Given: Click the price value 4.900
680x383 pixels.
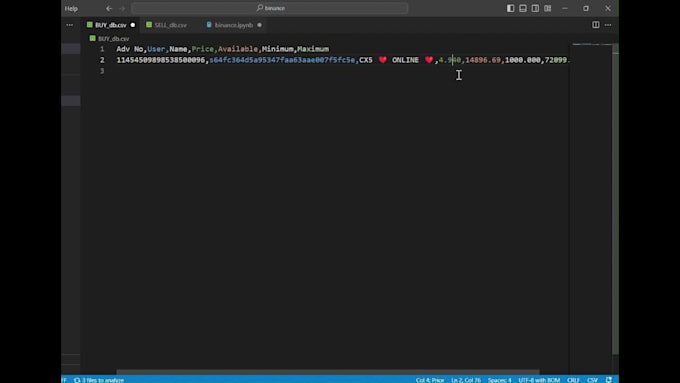Looking at the screenshot, I should (450, 60).
